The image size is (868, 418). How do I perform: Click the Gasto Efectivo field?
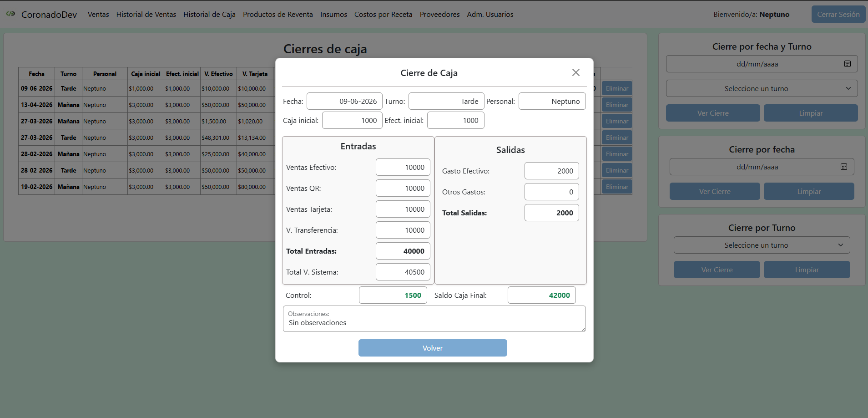pos(552,171)
